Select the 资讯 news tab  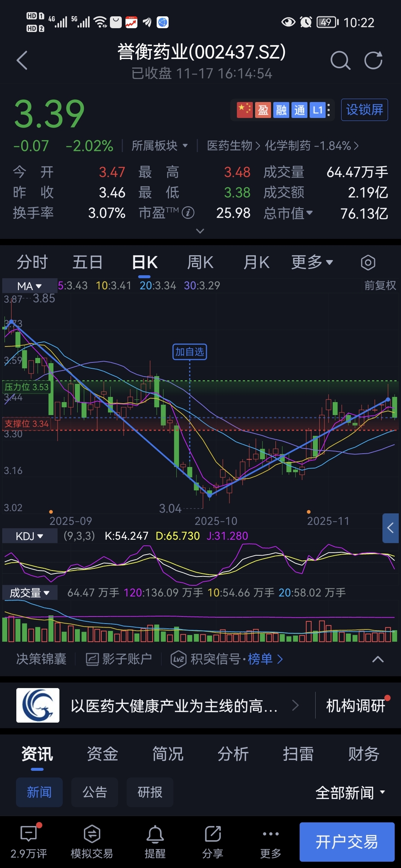[37, 754]
